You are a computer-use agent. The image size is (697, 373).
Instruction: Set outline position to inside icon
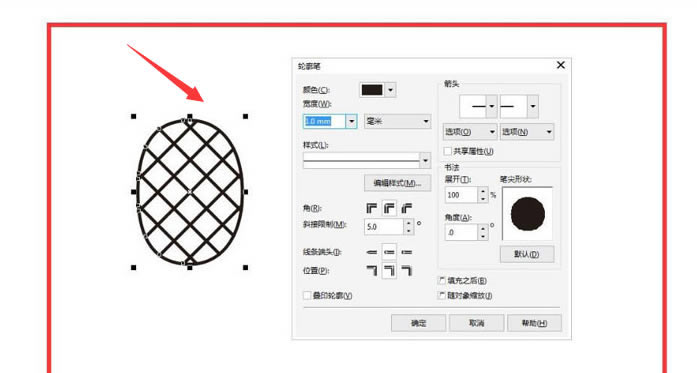click(x=407, y=270)
